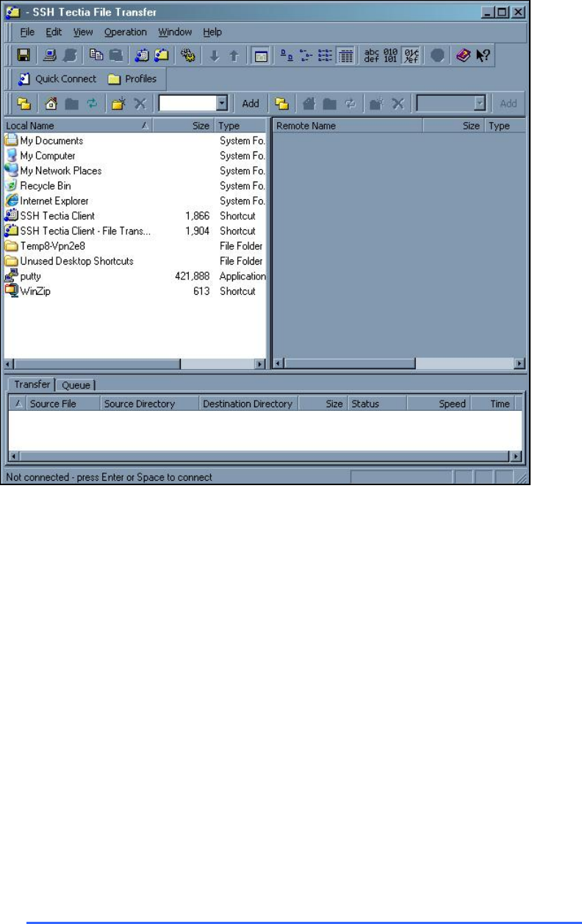This screenshot has width=582, height=924.
Task: Click the local Refresh arrows icon
Action: (x=91, y=104)
